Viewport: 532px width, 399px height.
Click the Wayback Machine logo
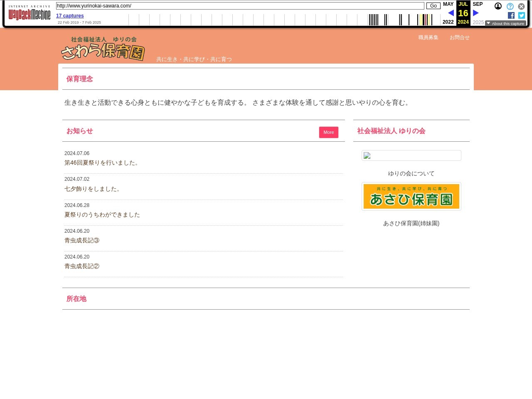point(30,14)
